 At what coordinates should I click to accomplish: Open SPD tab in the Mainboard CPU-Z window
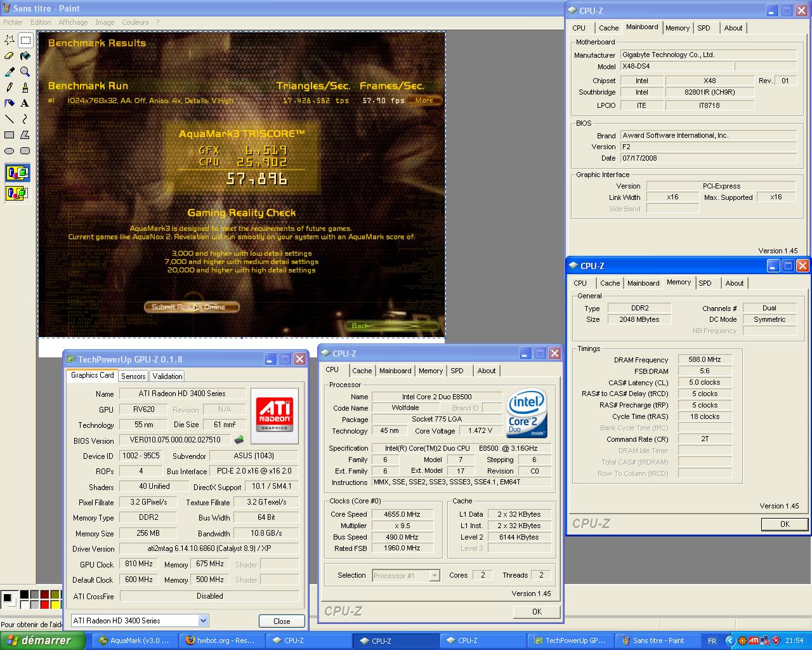(704, 28)
